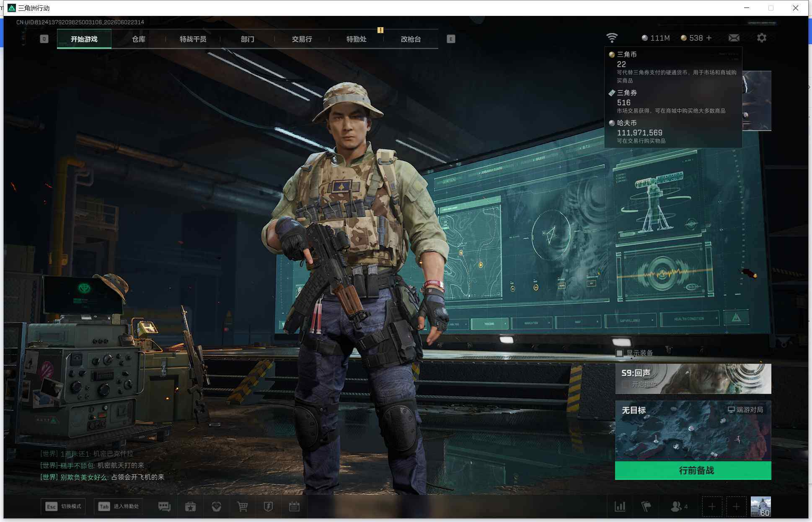Open the 特勤处 tab

click(x=356, y=39)
